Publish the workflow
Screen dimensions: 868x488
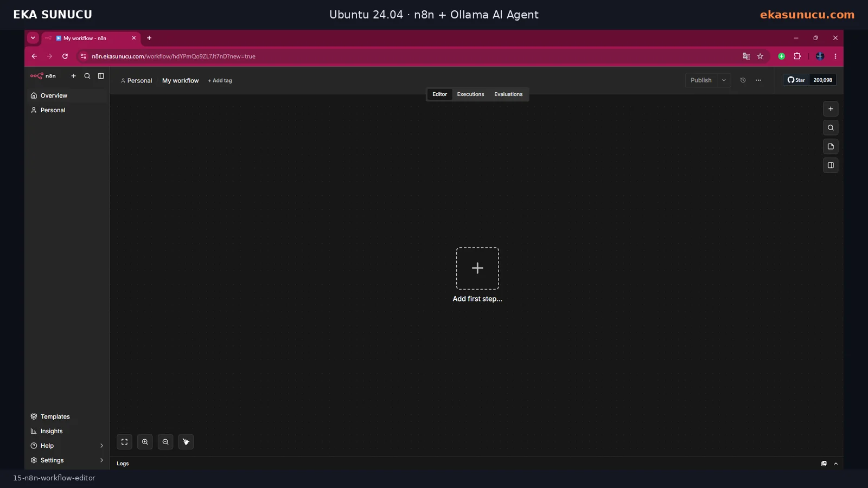click(x=701, y=80)
